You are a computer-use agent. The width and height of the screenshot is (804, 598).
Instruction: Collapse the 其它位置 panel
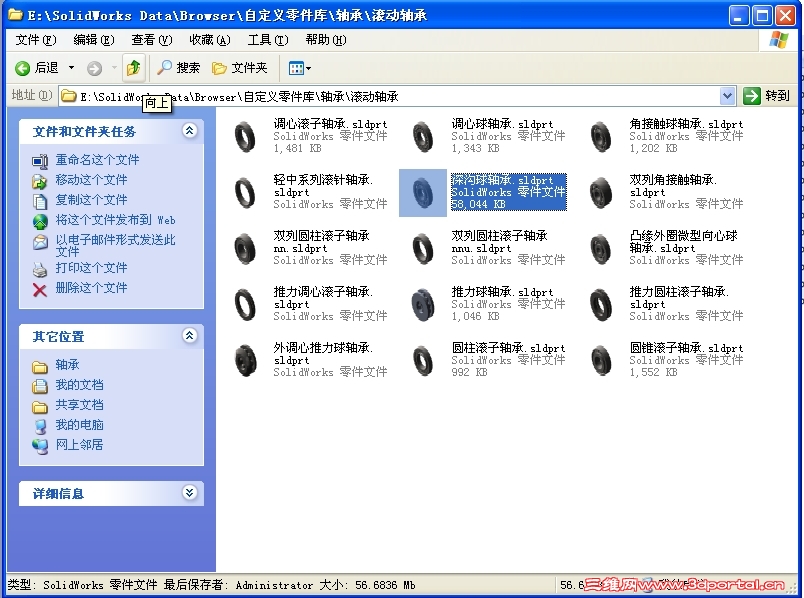tap(189, 335)
